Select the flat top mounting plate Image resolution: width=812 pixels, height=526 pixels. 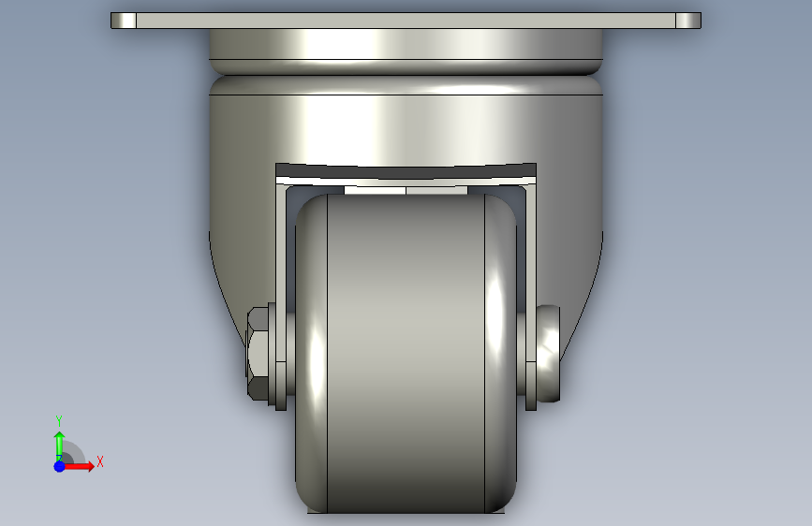pyautogui.click(x=406, y=21)
